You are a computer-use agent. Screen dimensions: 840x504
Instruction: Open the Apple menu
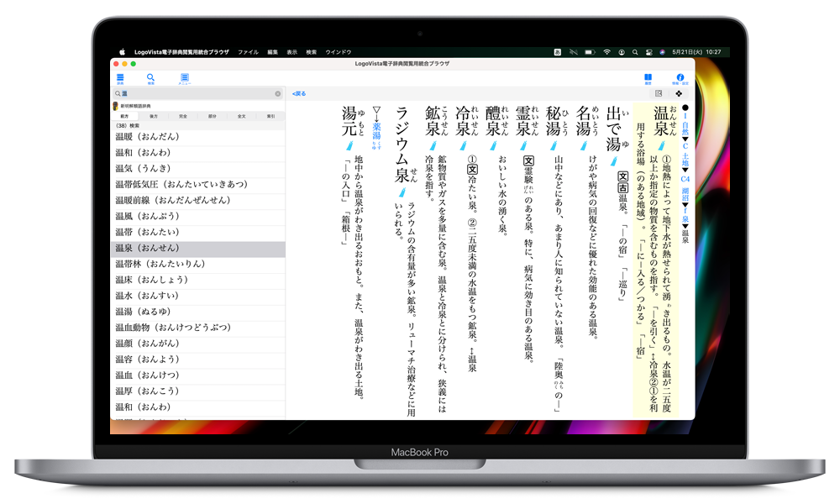pyautogui.click(x=122, y=52)
